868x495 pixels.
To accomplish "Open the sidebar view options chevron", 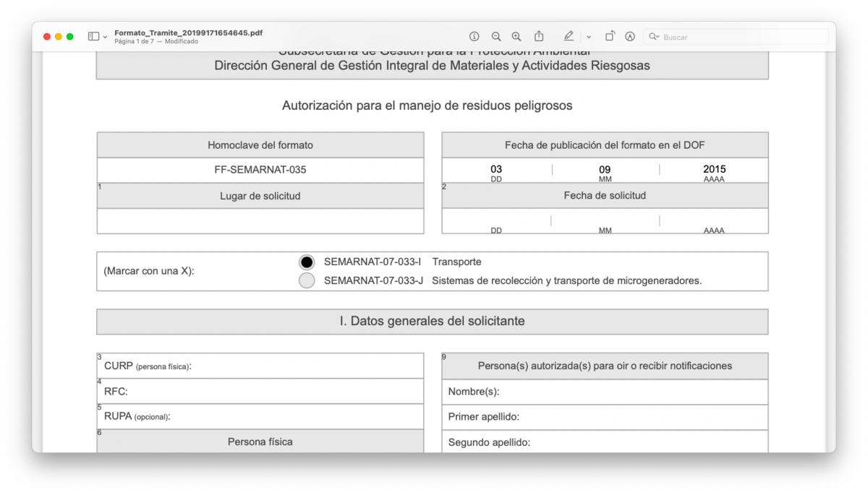I will pos(104,36).
